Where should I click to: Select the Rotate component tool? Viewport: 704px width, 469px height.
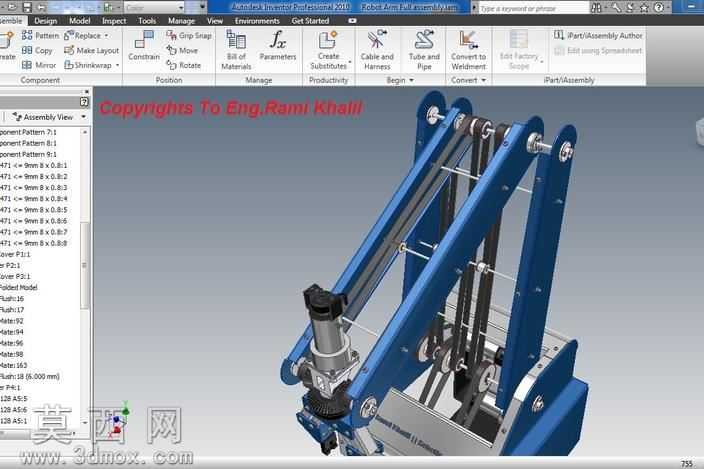pyautogui.click(x=183, y=66)
